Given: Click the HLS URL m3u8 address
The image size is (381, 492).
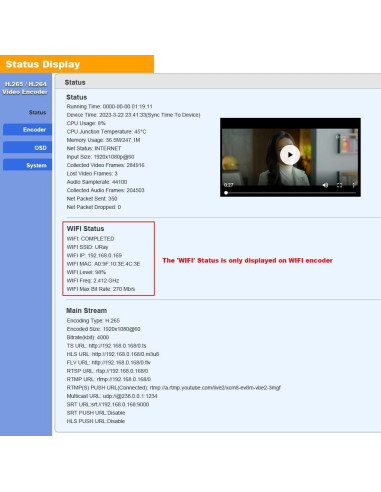Looking at the screenshot, I should click(125, 354).
